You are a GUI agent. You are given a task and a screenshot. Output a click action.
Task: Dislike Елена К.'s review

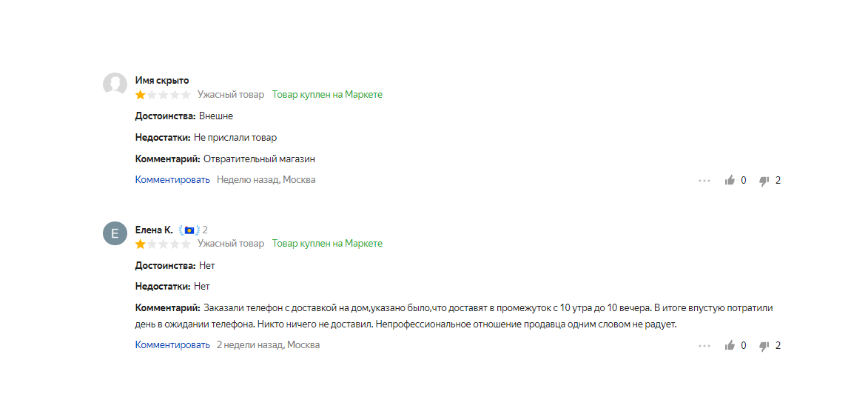click(764, 346)
